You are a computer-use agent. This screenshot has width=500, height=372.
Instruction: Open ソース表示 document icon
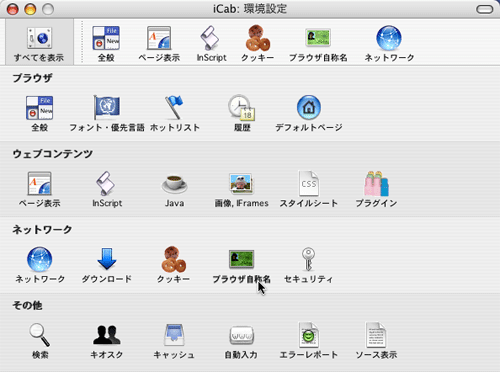(376, 335)
